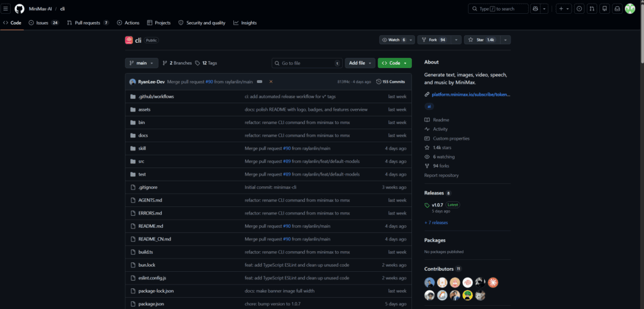
Task: View the 2 Branches link
Action: tap(177, 64)
